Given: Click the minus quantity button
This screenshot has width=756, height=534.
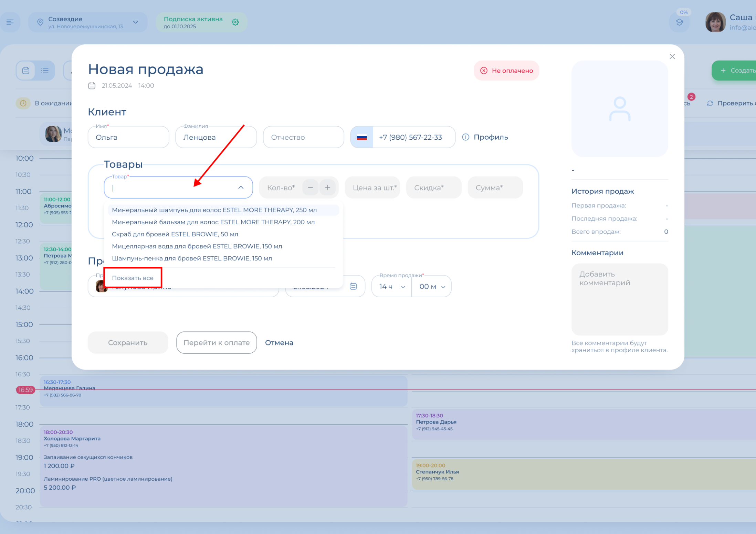Looking at the screenshot, I should coord(310,188).
